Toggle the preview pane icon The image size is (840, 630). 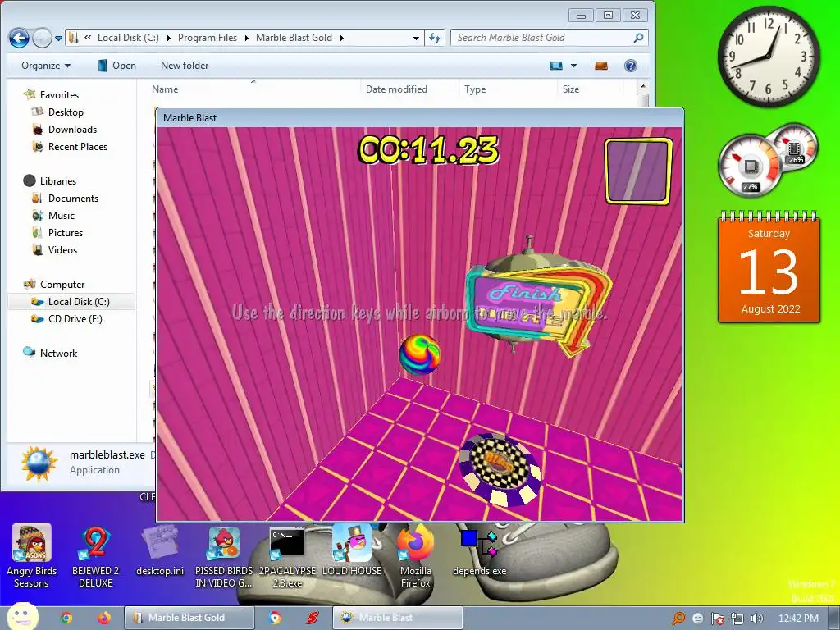tap(601, 66)
